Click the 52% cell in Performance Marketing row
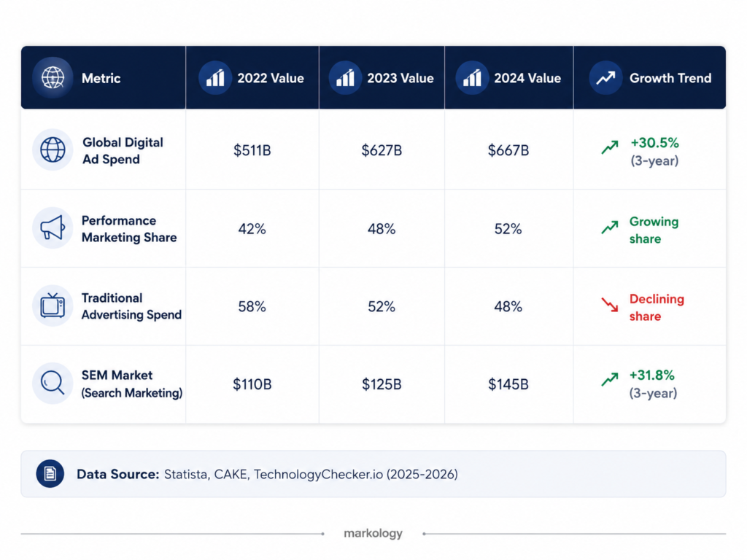 click(508, 229)
